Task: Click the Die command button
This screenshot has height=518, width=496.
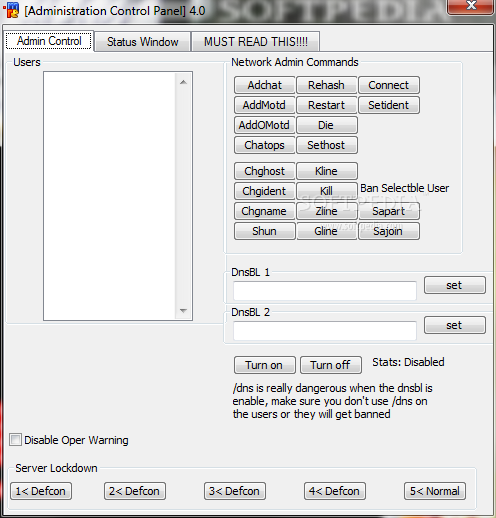Action: coord(326,125)
